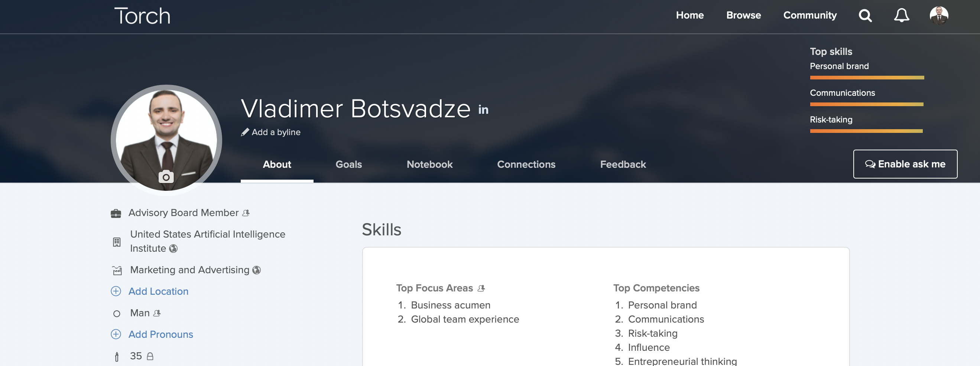The image size is (980, 366).
Task: Click plus icon beside Add Location
Action: [116, 291]
